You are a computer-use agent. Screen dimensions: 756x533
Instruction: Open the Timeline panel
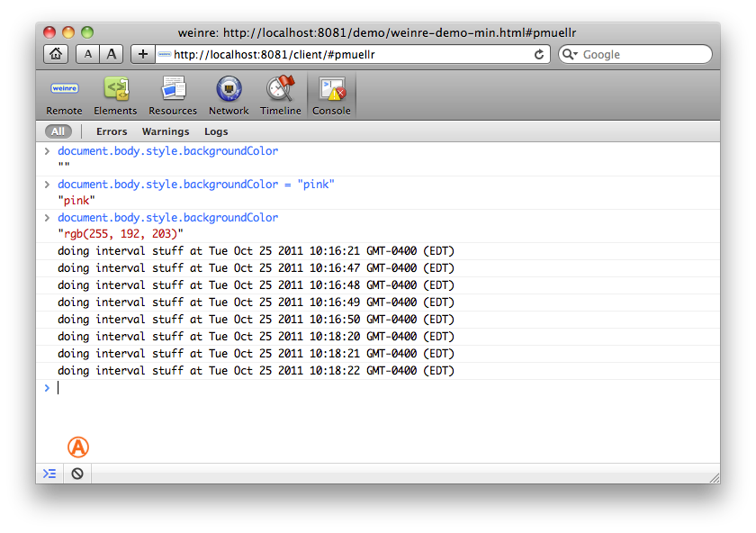tap(281, 96)
